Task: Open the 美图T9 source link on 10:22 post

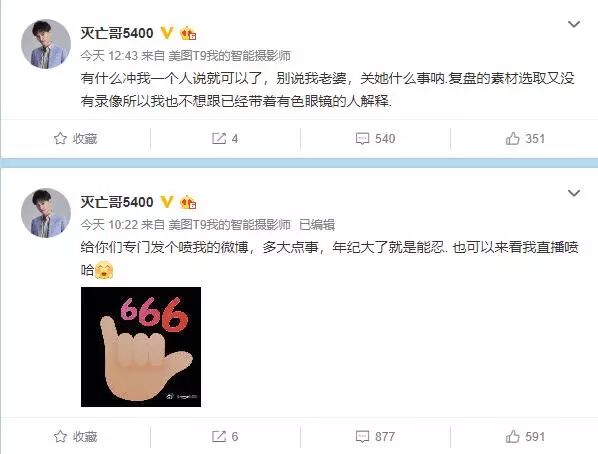Action: point(230,224)
